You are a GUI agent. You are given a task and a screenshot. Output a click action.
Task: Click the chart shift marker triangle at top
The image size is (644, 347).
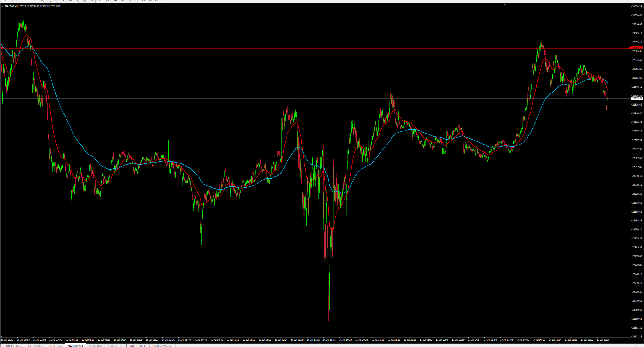tap(505, 5)
